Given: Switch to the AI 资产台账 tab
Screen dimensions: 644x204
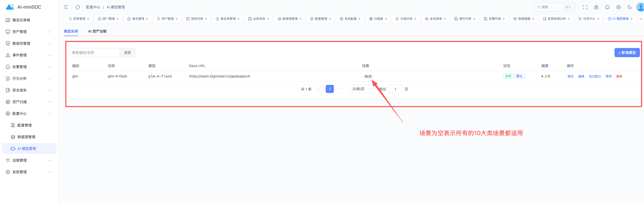Looking at the screenshot, I should (97, 31).
